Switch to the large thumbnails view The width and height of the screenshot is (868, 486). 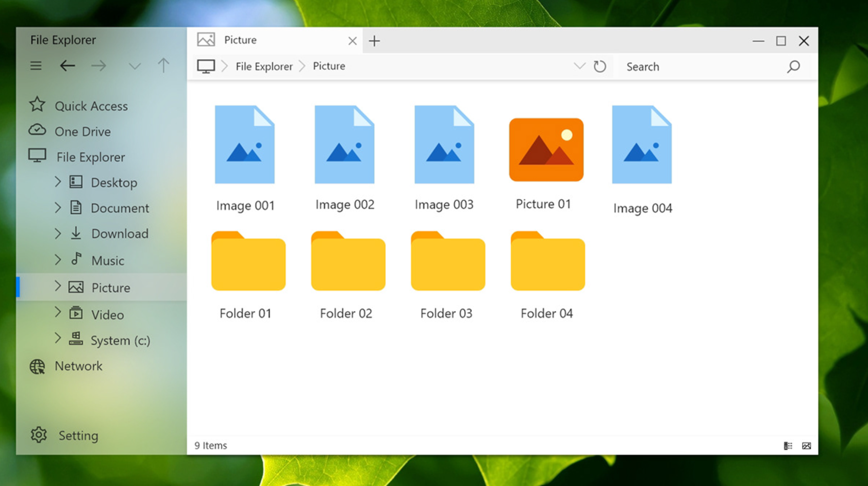click(806, 446)
